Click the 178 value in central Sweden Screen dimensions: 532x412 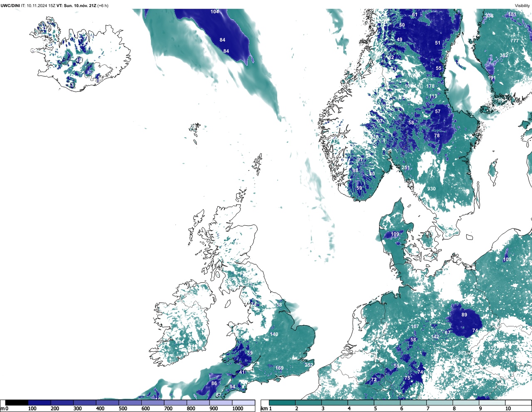pos(430,86)
